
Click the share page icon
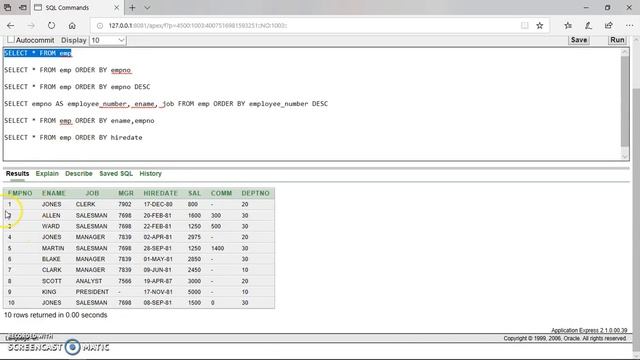click(609, 26)
